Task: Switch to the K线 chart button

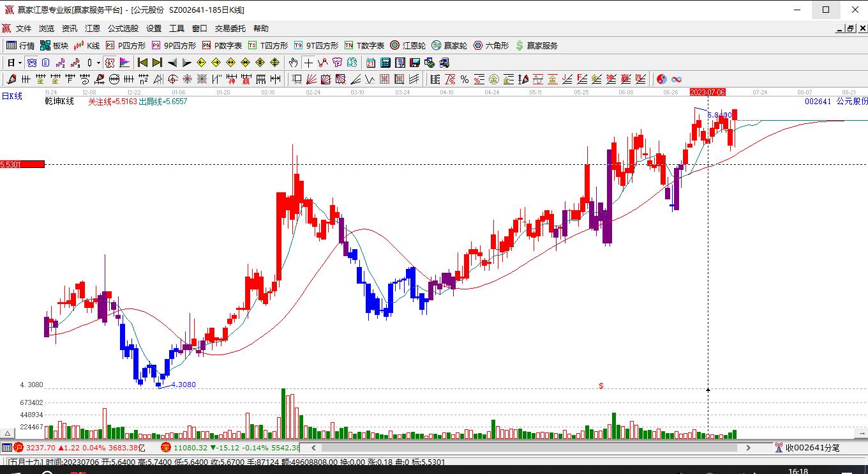Action: [87, 45]
